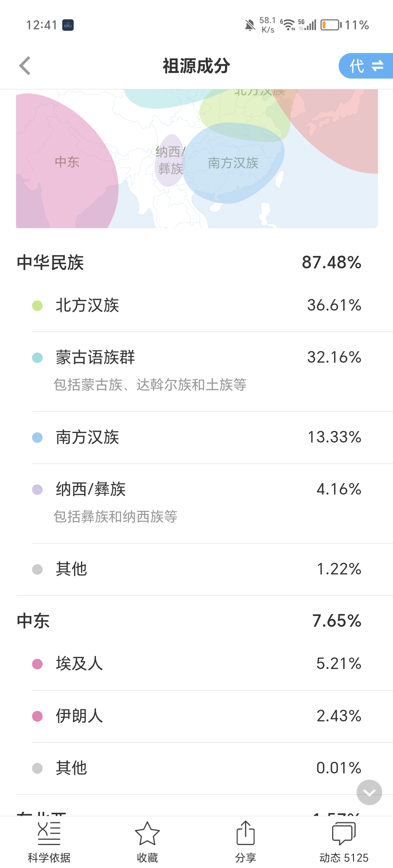Toggle the 代 generation switch button
This screenshot has width=393, height=868.
pos(366,66)
